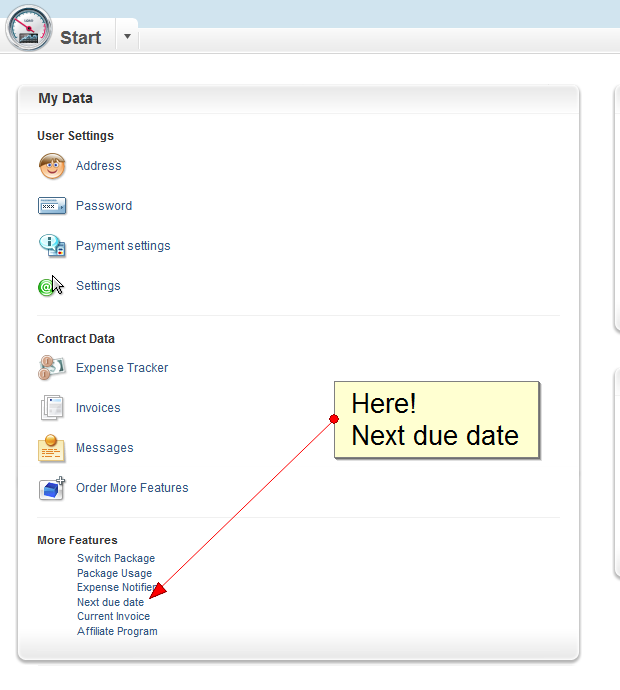The height and width of the screenshot is (690, 620).
Task: Click the Address face icon
Action: coord(52,166)
